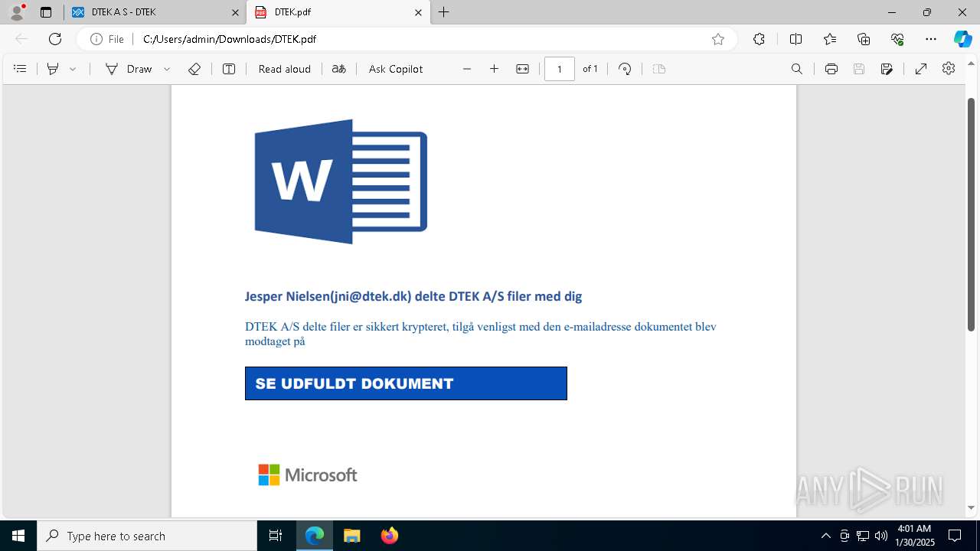The image size is (980, 551).
Task: Open File Explorer from taskbar
Action: 351,536
